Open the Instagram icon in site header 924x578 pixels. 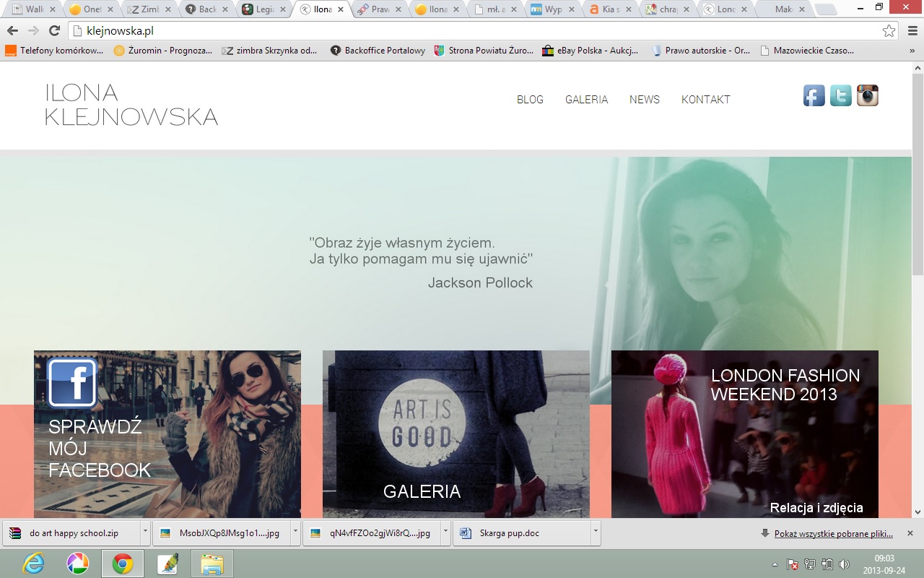[867, 95]
